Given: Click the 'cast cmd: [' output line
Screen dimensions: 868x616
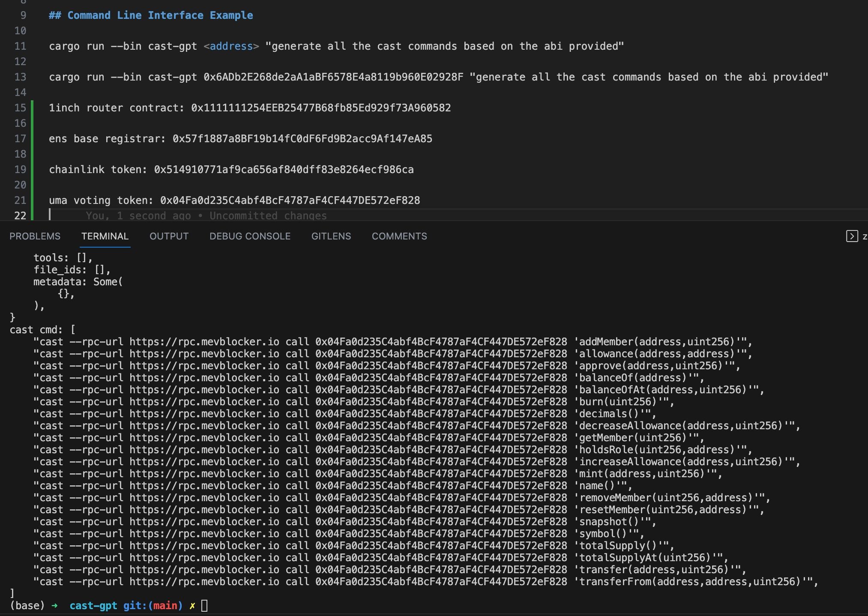Looking at the screenshot, I should tap(42, 330).
